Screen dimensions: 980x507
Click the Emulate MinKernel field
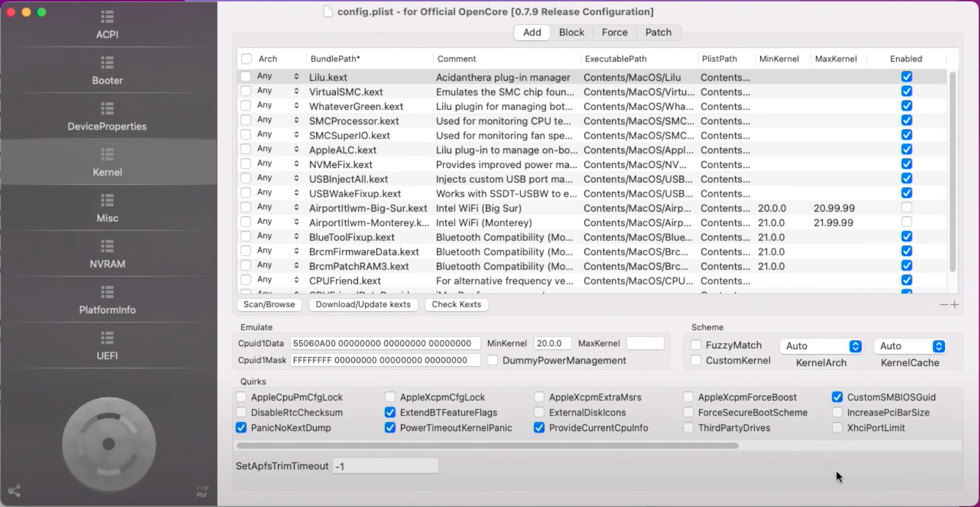click(552, 343)
